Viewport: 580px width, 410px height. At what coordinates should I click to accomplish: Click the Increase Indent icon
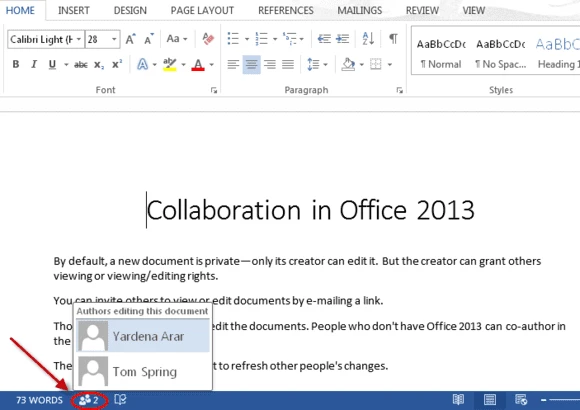coord(343,38)
